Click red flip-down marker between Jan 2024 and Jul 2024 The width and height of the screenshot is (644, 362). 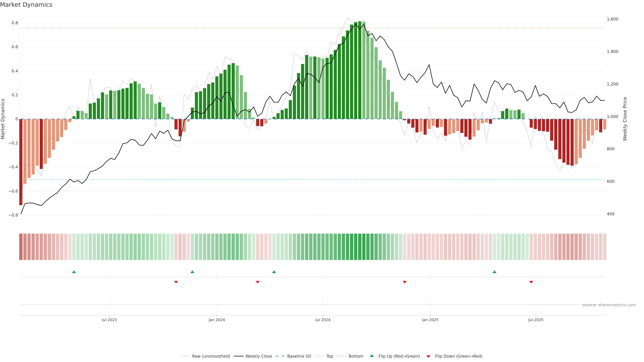(x=258, y=282)
